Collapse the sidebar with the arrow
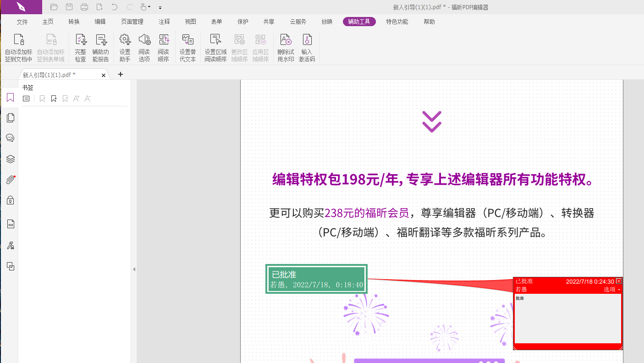This screenshot has width=644, height=363. click(134, 269)
